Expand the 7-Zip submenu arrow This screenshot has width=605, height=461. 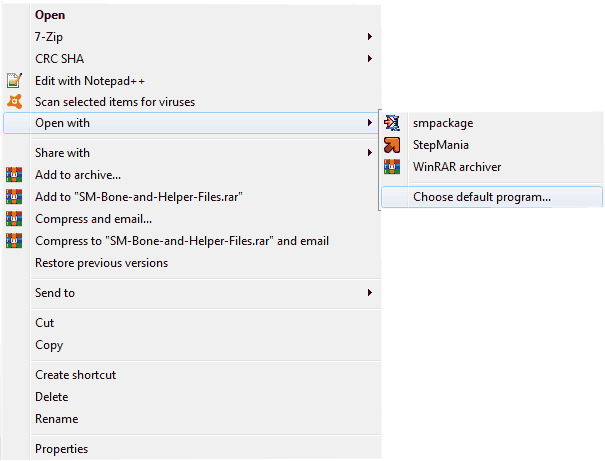[x=370, y=37]
